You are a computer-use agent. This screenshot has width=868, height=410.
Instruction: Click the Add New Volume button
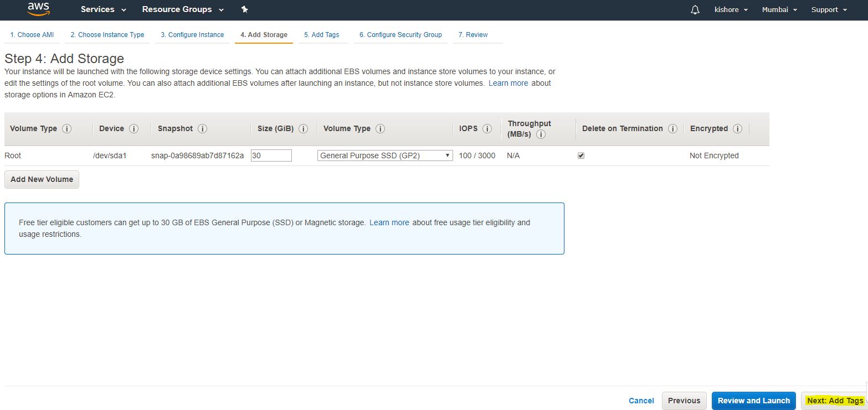[x=42, y=179]
